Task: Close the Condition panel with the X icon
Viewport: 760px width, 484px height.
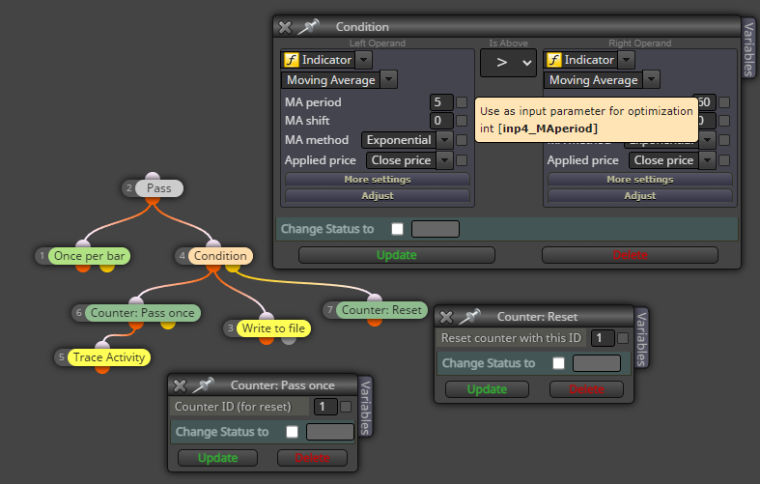Action: 285,27
